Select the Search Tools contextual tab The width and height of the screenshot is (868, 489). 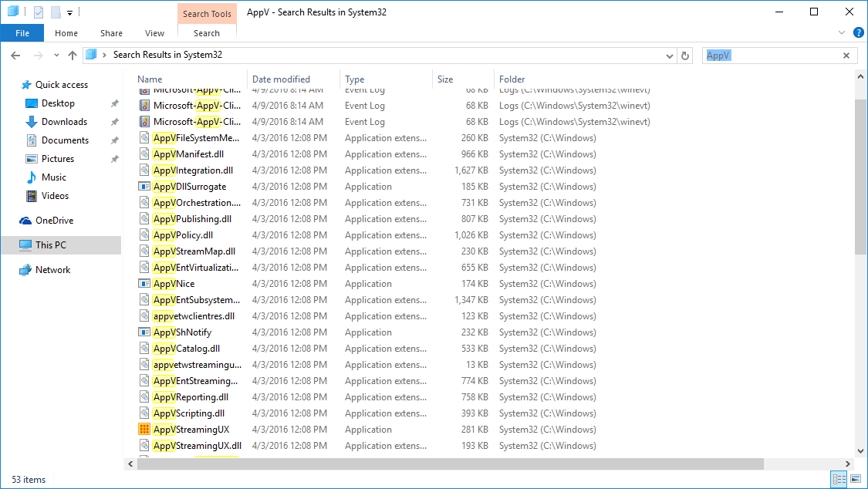point(207,14)
